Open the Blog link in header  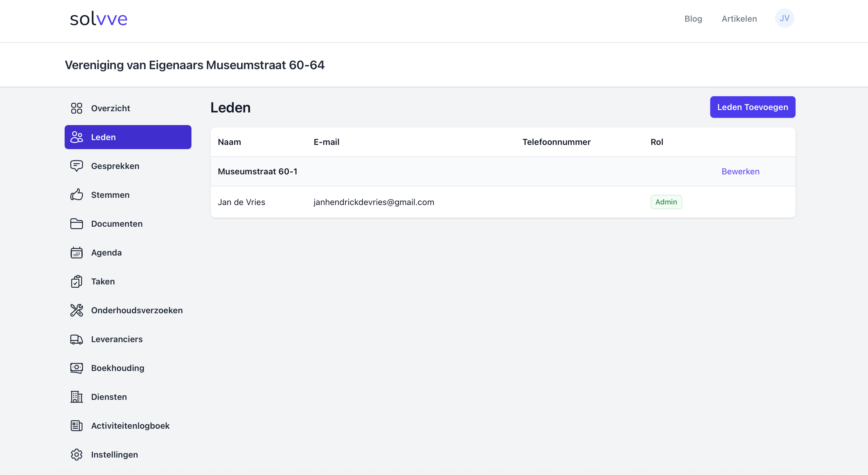(x=693, y=19)
